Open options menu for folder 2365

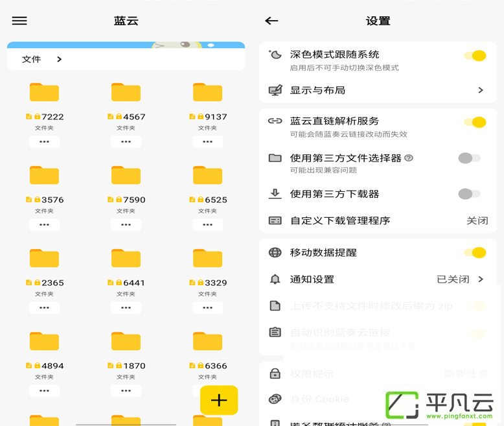[x=44, y=307]
